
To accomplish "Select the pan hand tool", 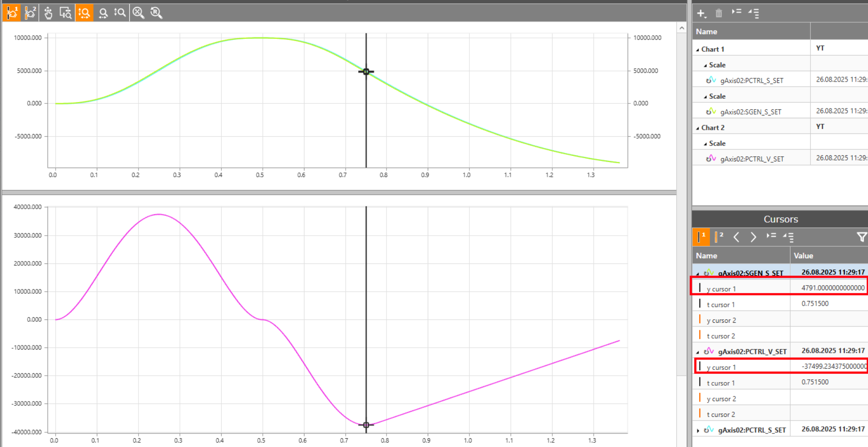I will 48,13.
